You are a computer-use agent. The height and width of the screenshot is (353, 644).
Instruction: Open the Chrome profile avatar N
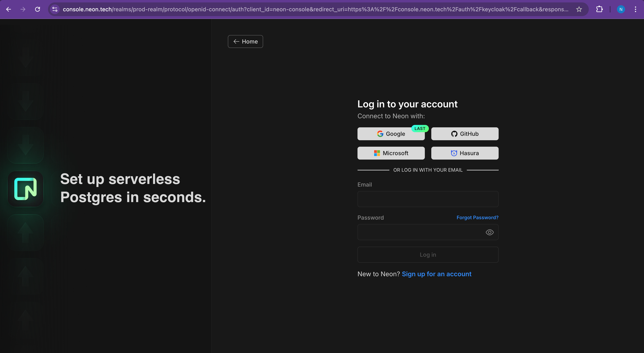(621, 9)
